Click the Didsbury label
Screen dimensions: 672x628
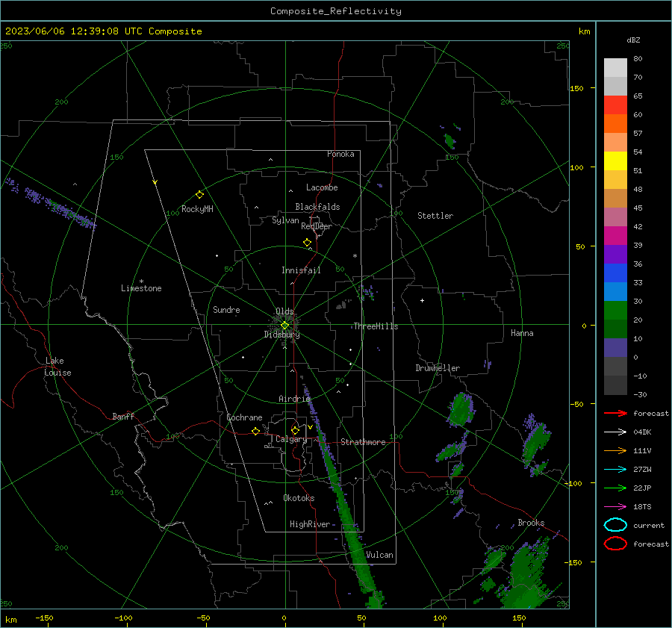point(281,335)
